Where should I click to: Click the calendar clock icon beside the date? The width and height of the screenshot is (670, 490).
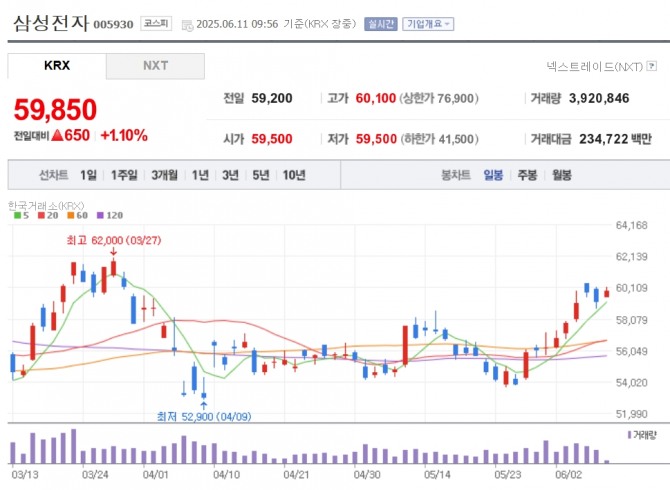click(x=187, y=25)
